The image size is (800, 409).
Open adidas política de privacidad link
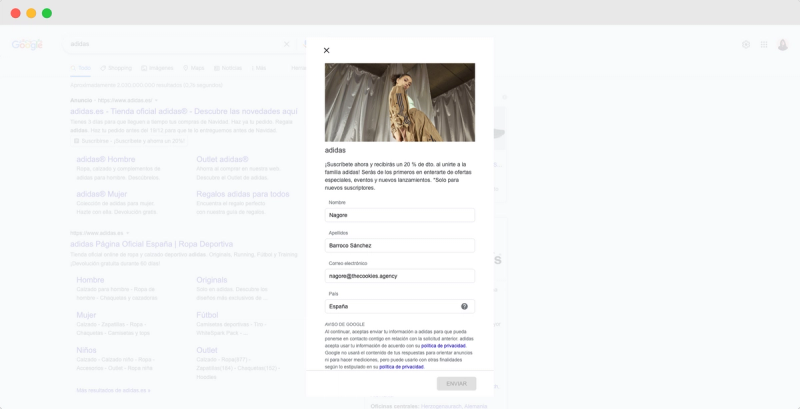(443, 346)
